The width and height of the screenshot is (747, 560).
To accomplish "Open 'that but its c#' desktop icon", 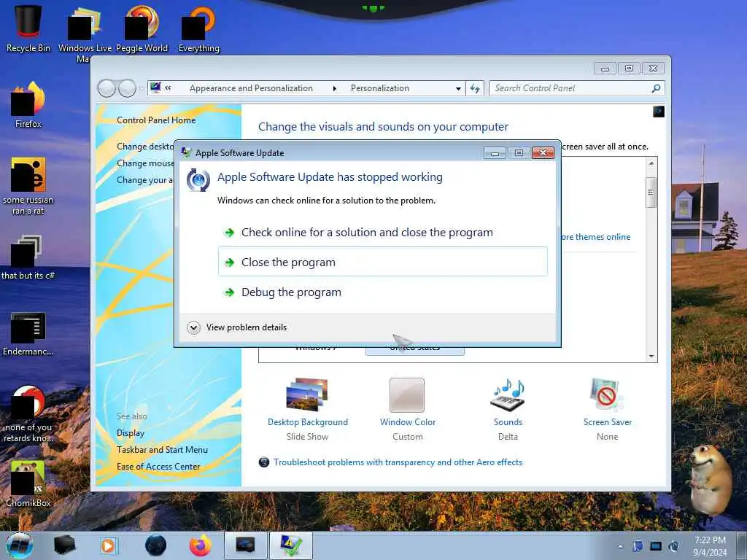I will pyautogui.click(x=28, y=257).
